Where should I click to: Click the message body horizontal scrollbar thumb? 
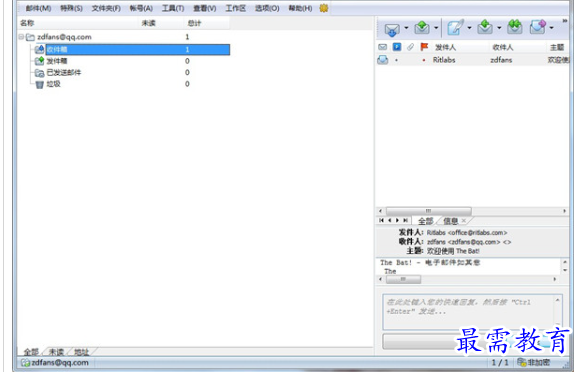(x=403, y=279)
